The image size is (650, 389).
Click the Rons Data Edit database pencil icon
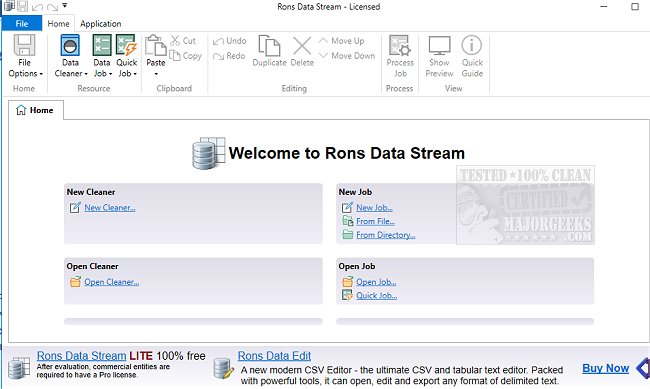click(x=223, y=368)
